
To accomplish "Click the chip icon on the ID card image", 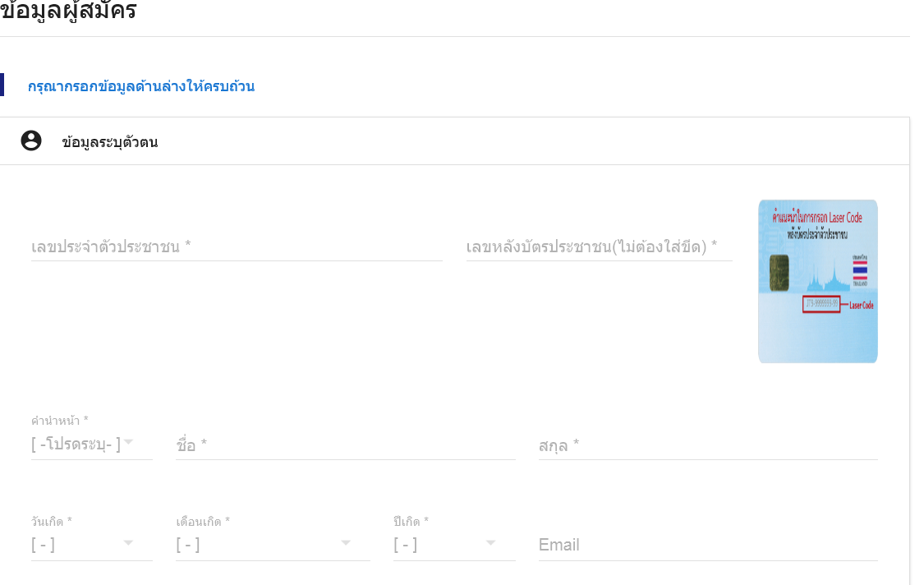I will point(779,273).
